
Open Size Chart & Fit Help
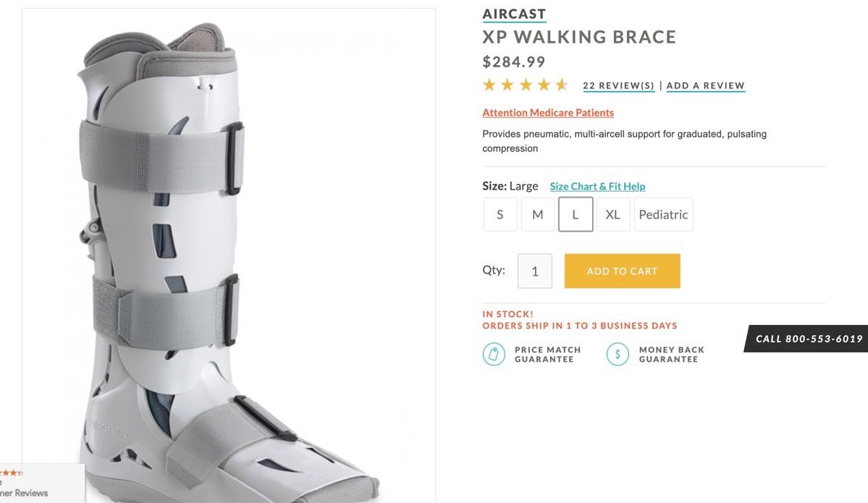597,187
